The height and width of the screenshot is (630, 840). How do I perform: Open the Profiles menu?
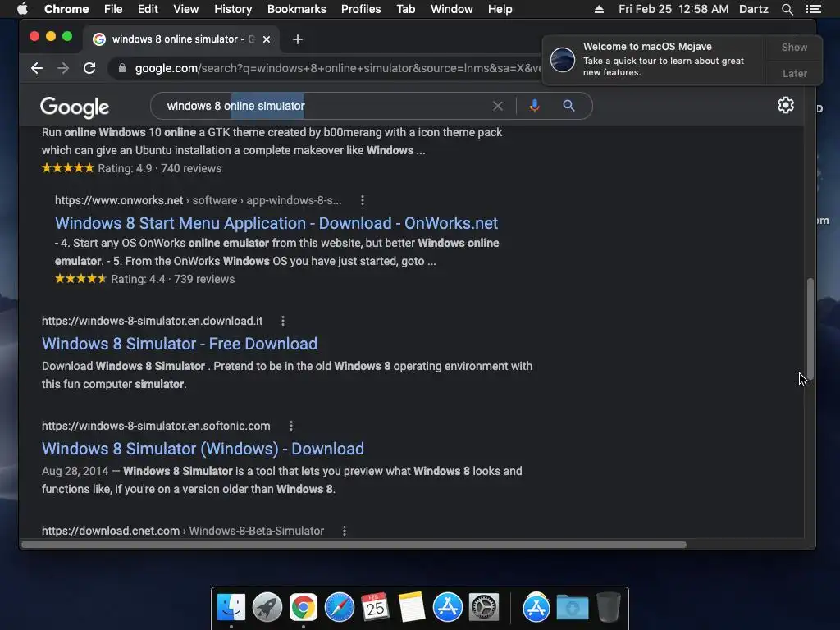pyautogui.click(x=361, y=9)
